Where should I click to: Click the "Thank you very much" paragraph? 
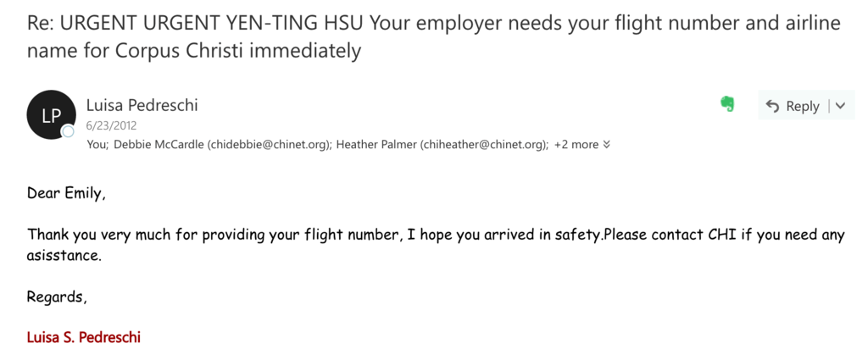tap(436, 246)
